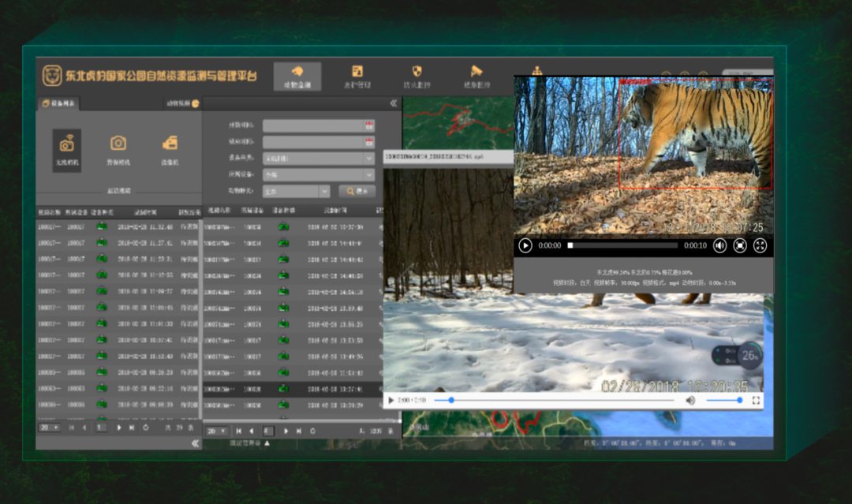Click the search button with magnifier
Image resolution: width=852 pixels, height=504 pixels.
click(x=357, y=191)
